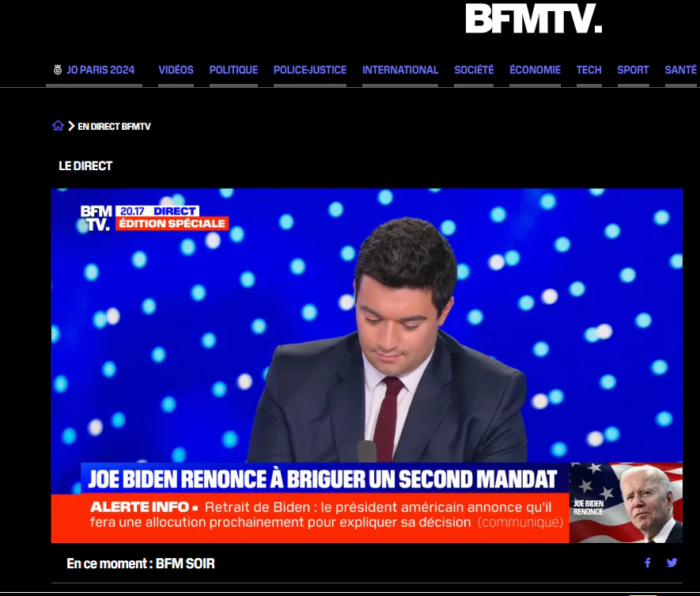Go to the ÉCONOMIE section
The width and height of the screenshot is (700, 596).
(535, 70)
